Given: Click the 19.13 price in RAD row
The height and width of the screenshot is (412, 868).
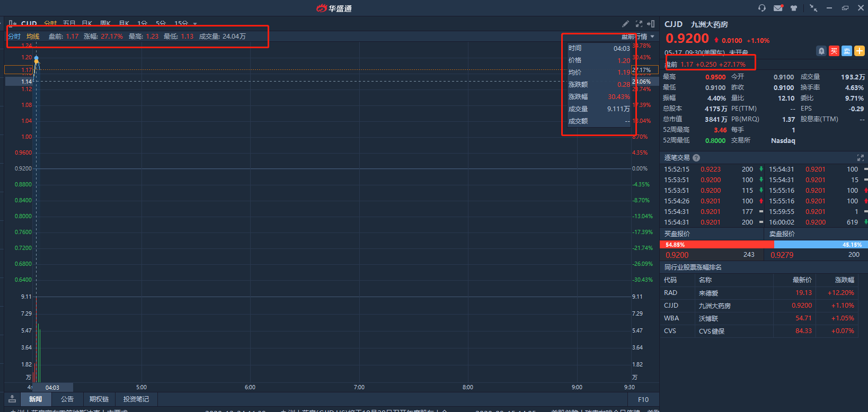Looking at the screenshot, I should tap(803, 293).
